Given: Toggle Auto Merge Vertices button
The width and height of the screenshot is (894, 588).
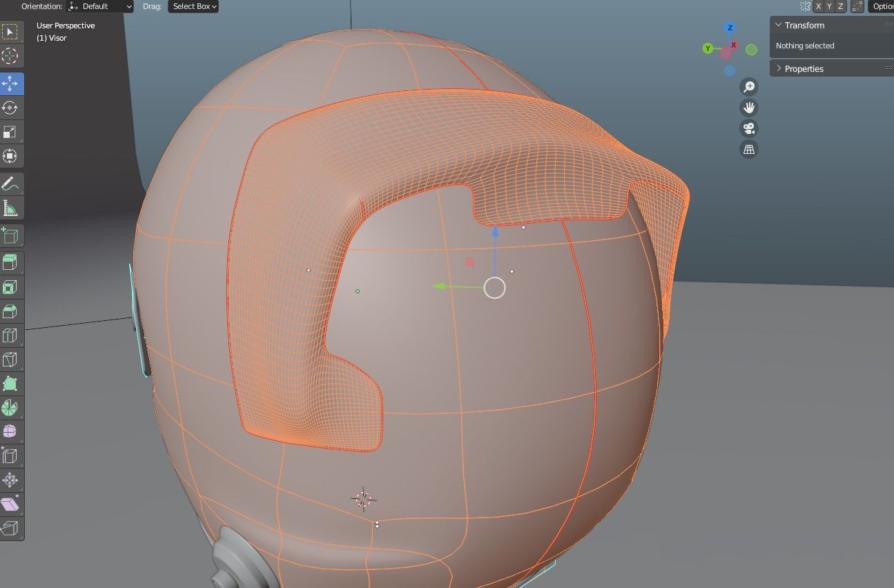Looking at the screenshot, I should [857, 6].
